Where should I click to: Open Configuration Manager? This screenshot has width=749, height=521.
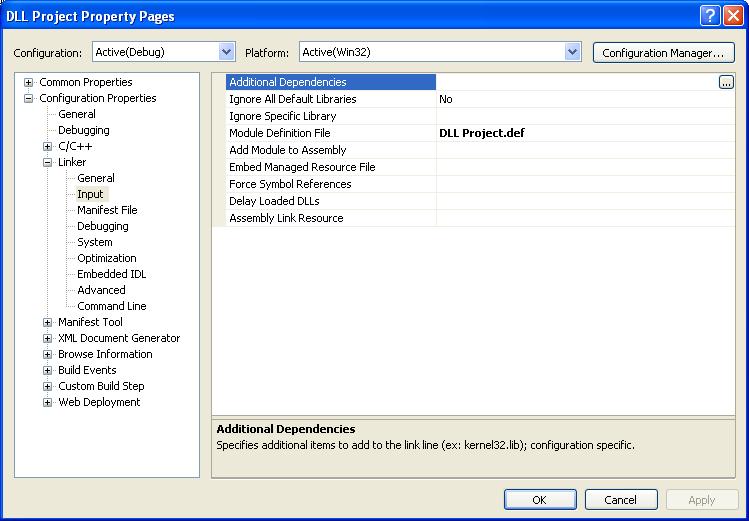pos(663,53)
